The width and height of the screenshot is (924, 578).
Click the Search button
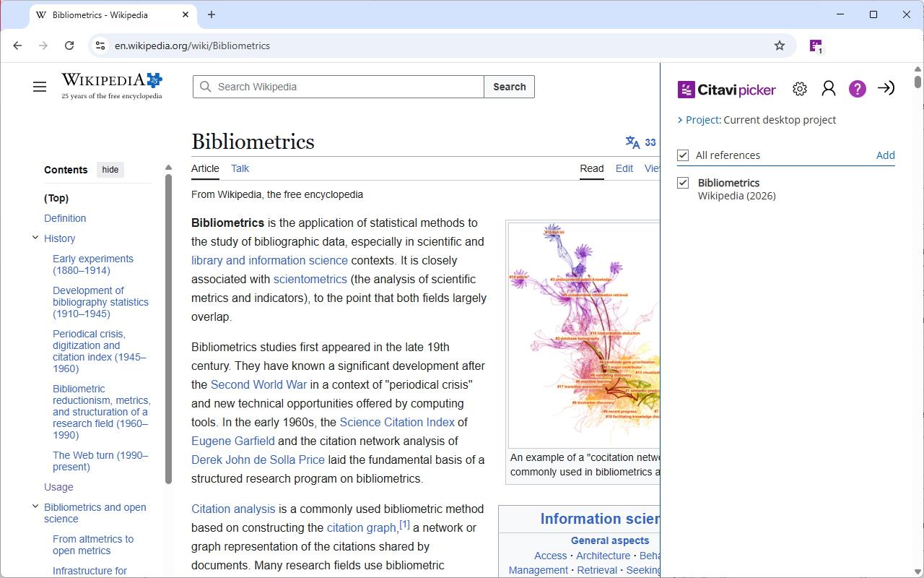(510, 87)
